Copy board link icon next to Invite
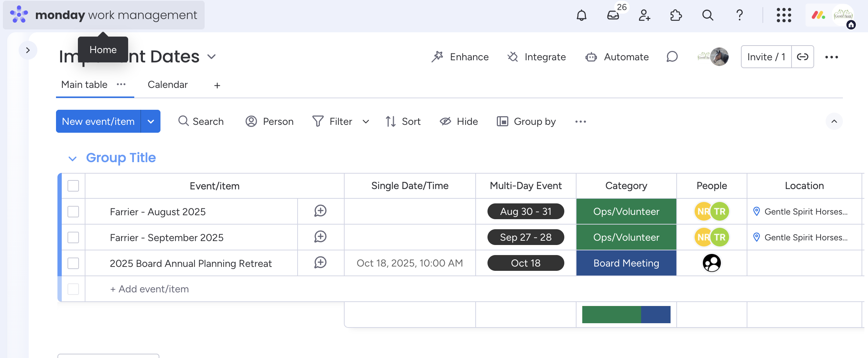Viewport: 868px width, 358px height. pyautogui.click(x=803, y=57)
